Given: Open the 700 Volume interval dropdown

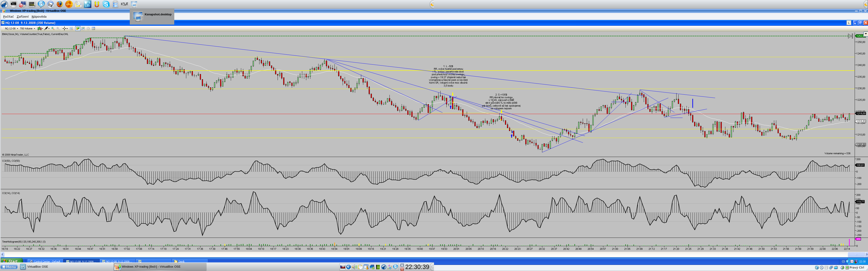Looking at the screenshot, I should click(x=34, y=29).
